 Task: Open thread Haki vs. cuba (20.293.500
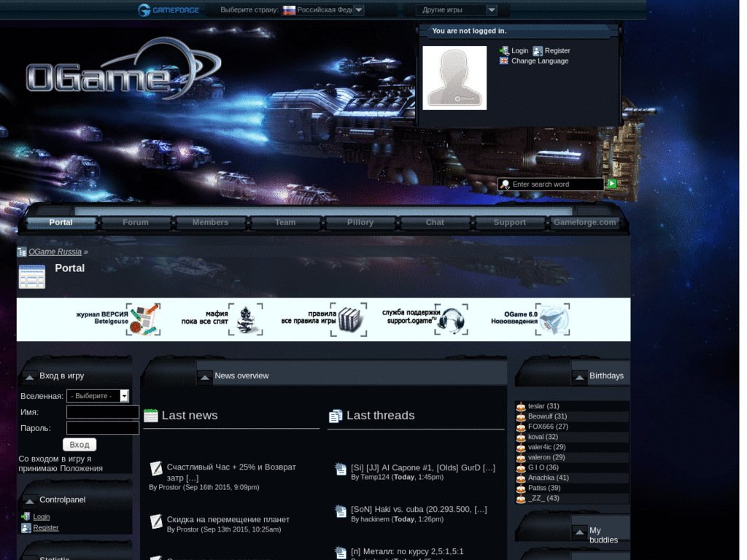pyautogui.click(x=419, y=510)
